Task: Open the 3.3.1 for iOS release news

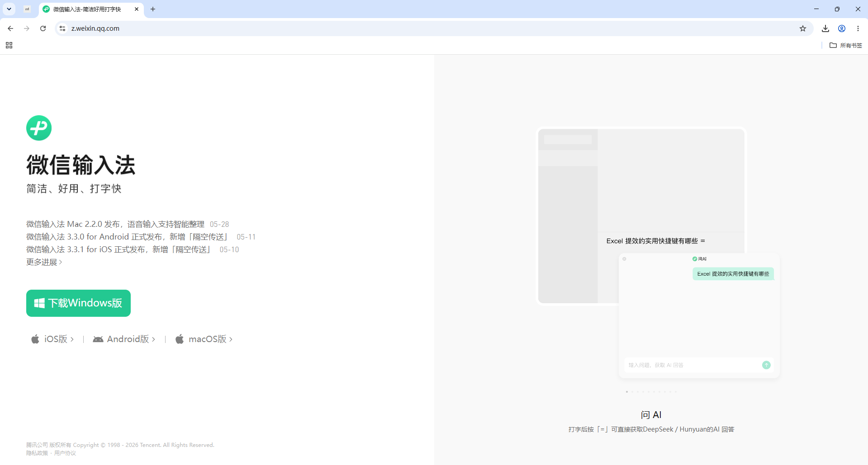Action: [119, 249]
